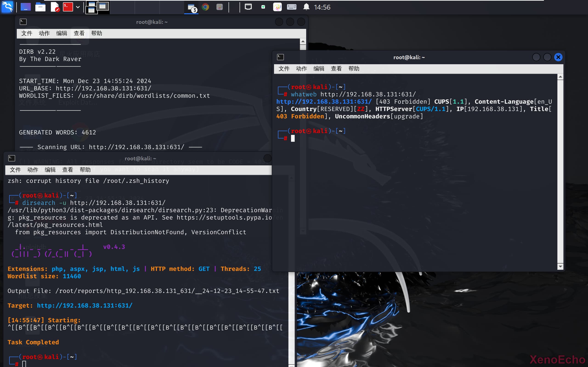588x367 pixels.
Task: Open 查看 menu in the dirsearch terminal
Action: tap(68, 170)
